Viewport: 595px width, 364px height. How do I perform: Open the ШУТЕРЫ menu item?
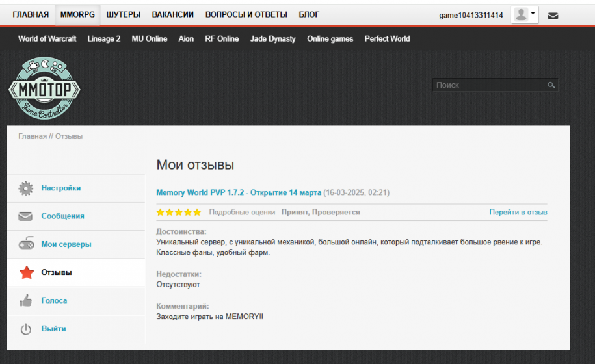click(124, 15)
